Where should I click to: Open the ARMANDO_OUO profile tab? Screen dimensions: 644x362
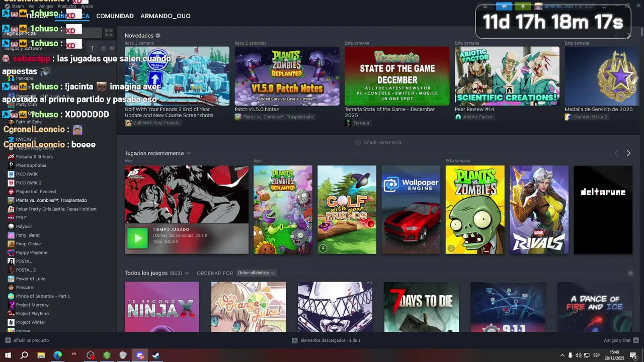click(165, 16)
